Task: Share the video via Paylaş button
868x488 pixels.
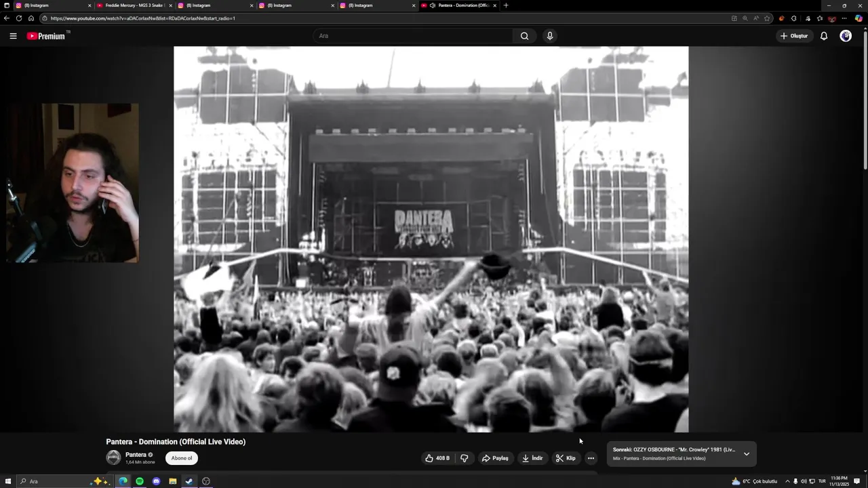Action: coord(495,458)
